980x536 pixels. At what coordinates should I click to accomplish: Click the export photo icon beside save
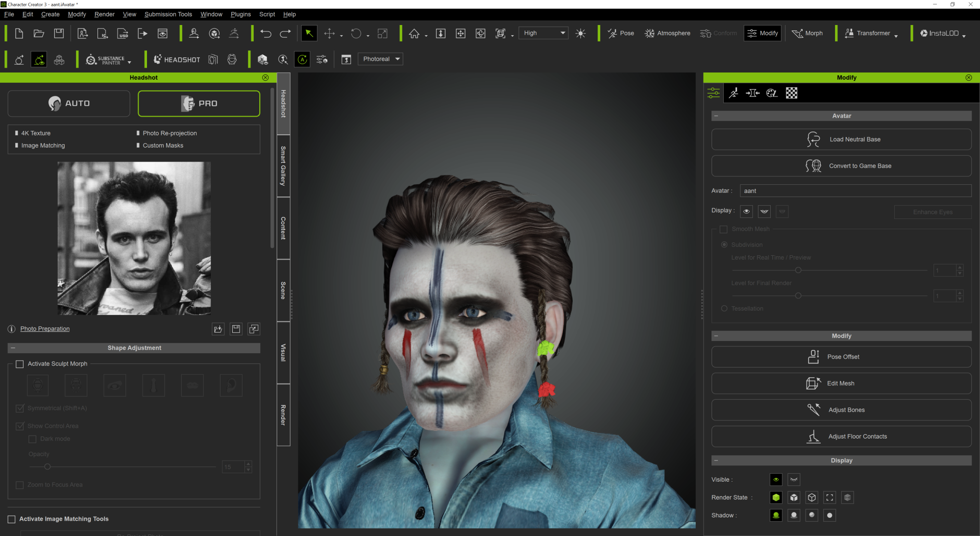pos(254,329)
